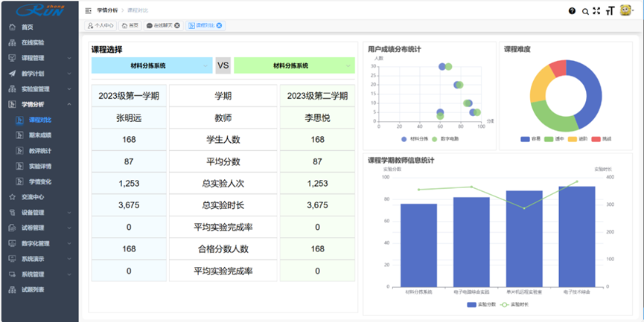Click the 首页 home icon in sidebar

click(12, 27)
